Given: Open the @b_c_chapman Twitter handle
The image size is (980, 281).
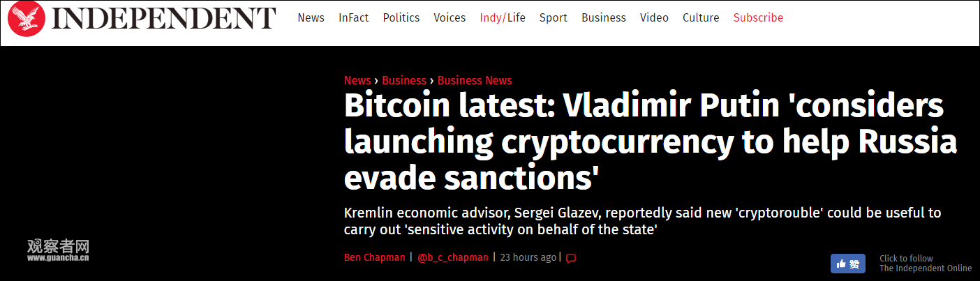Looking at the screenshot, I should click(453, 257).
